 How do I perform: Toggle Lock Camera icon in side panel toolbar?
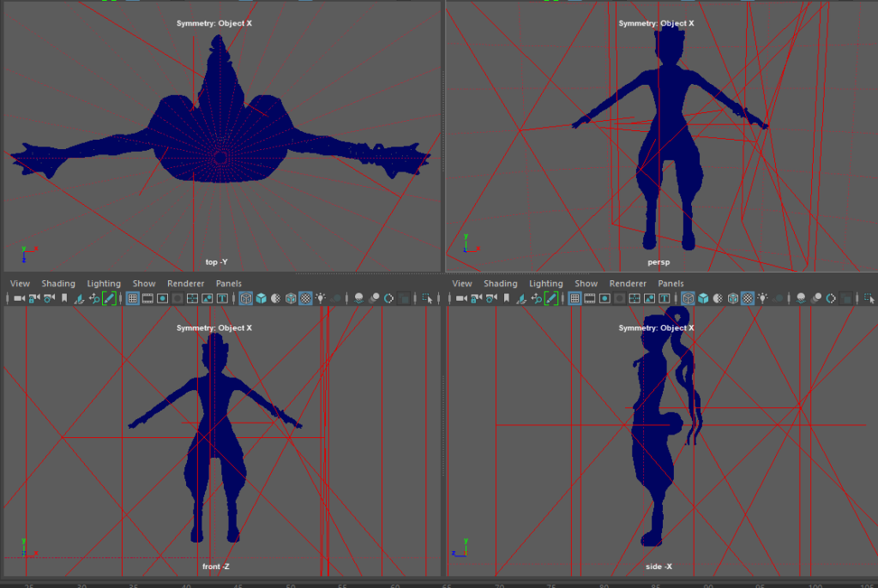click(476, 298)
